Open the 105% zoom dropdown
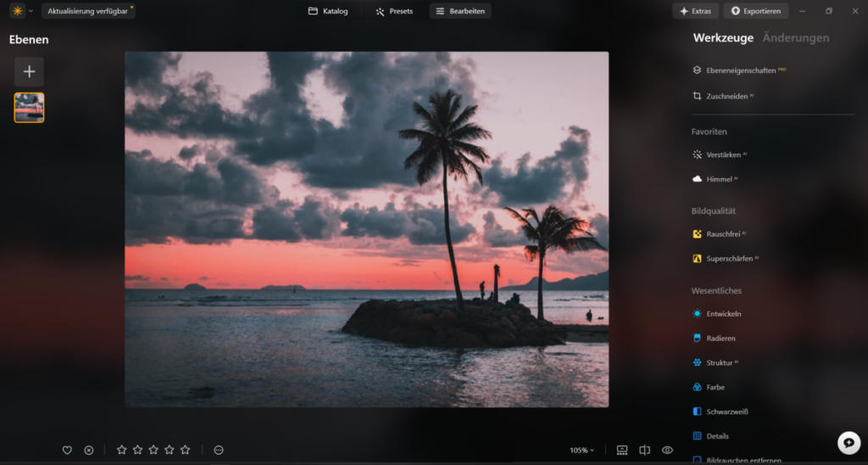Viewport: 868px width, 465px height. 582,450
